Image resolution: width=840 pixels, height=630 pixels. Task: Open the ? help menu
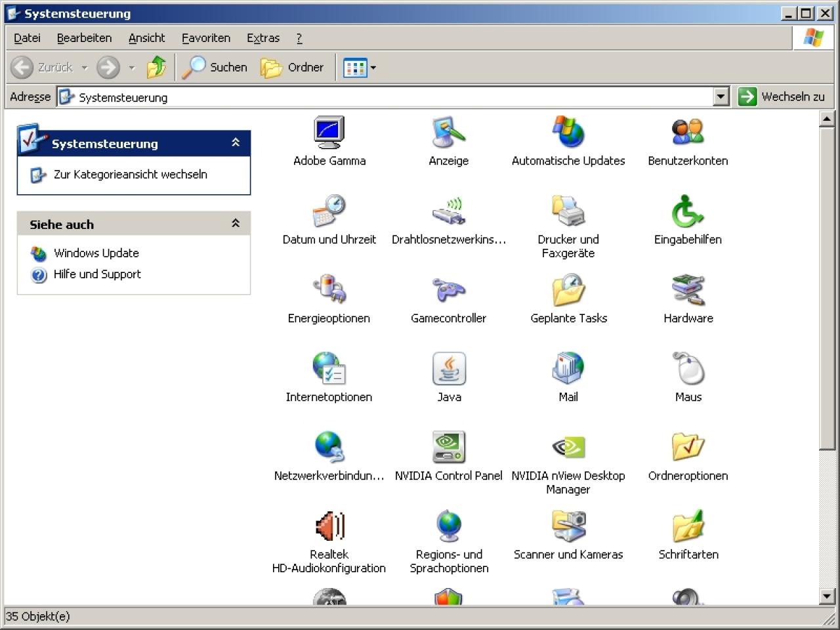299,38
